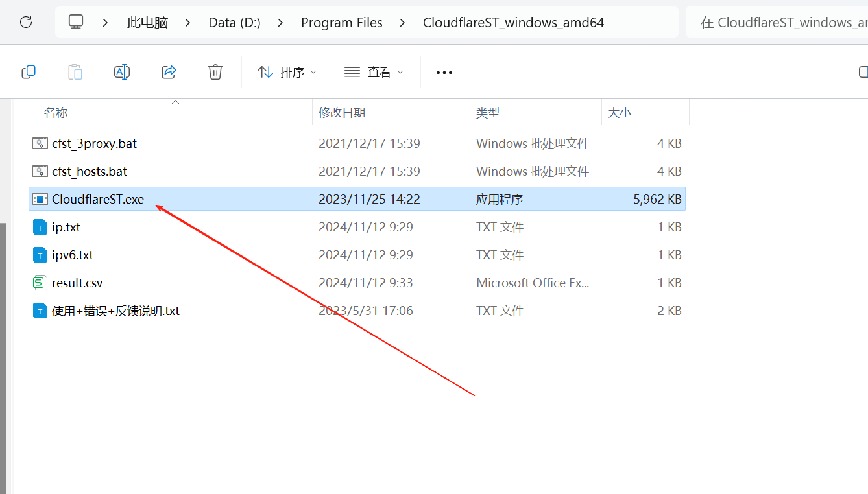Image resolution: width=868 pixels, height=494 pixels.
Task: Click the 2 KB size cell
Action: (669, 311)
